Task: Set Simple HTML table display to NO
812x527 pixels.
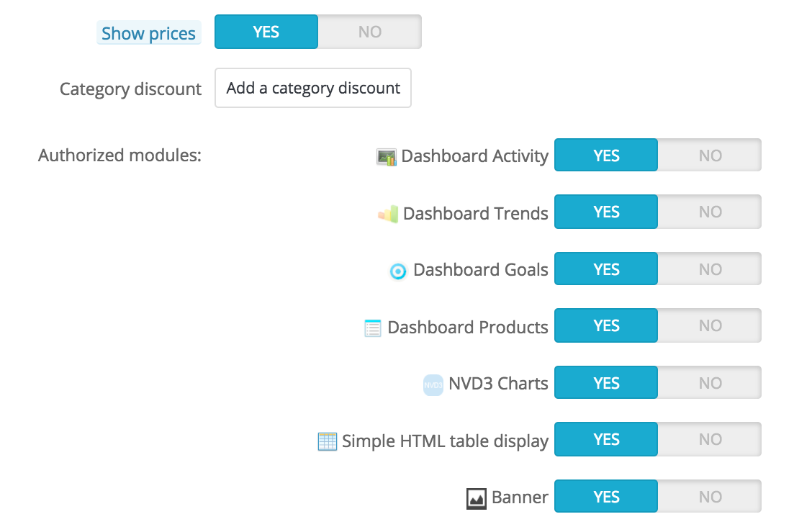Action: pyautogui.click(x=710, y=439)
